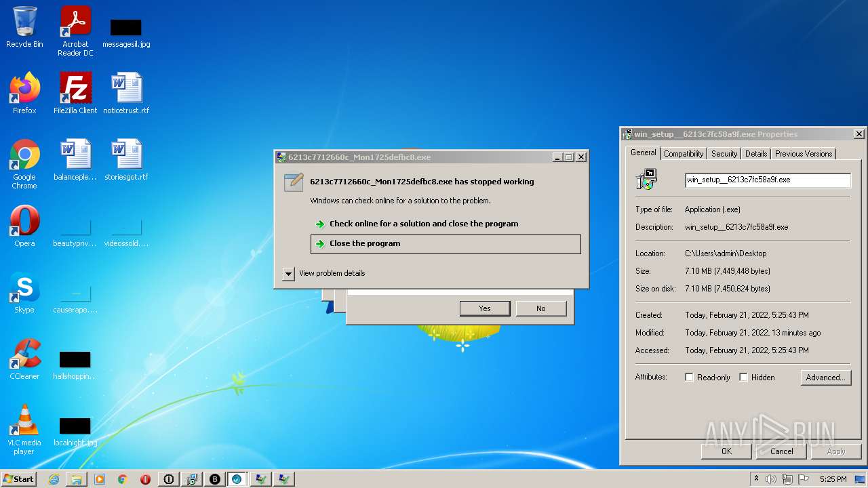
Task: Launch VLC media player shortcut
Action: pyautogui.click(x=24, y=430)
